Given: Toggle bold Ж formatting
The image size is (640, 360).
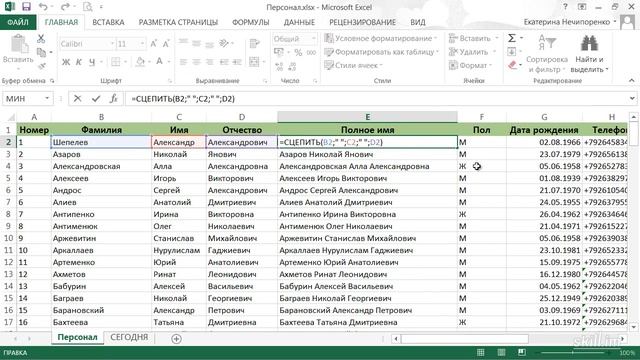Looking at the screenshot, I should coord(66,62).
